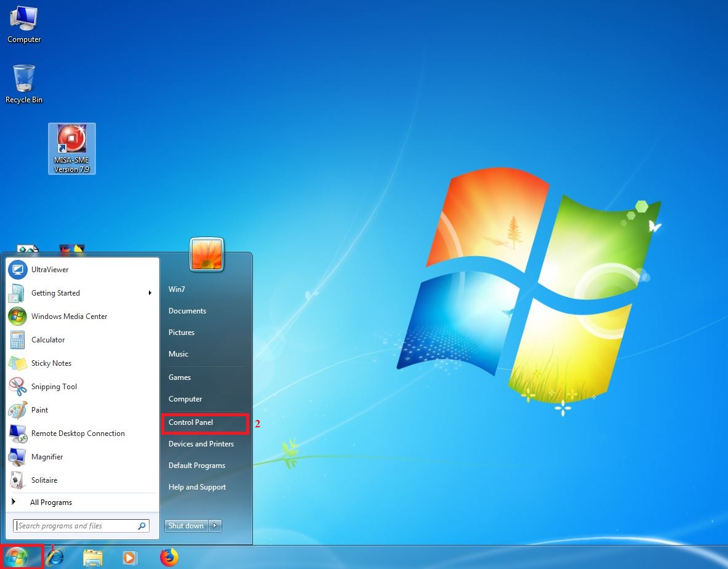Launch Windows Media Player from taskbar
The image size is (728, 569).
coord(130,557)
